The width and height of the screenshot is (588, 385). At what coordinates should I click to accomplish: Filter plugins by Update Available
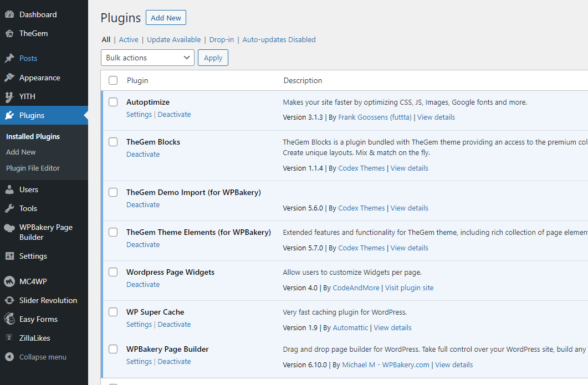pos(174,39)
